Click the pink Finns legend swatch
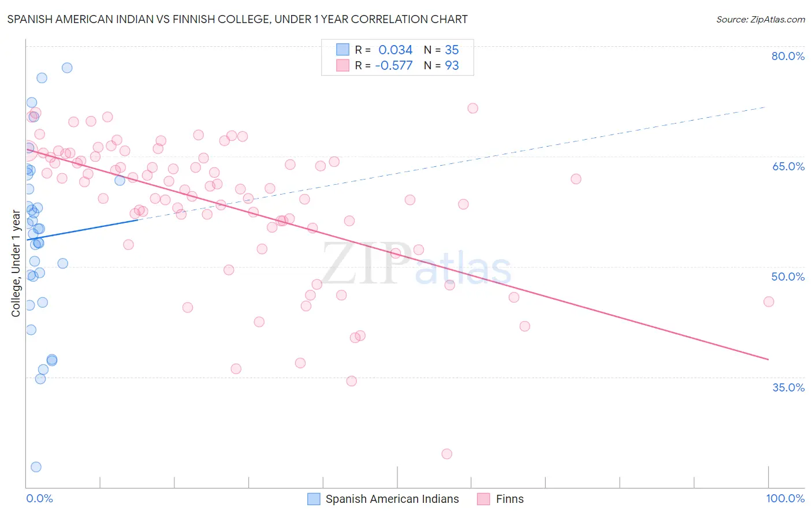Image resolution: width=812 pixels, height=515 pixels. pos(483,499)
